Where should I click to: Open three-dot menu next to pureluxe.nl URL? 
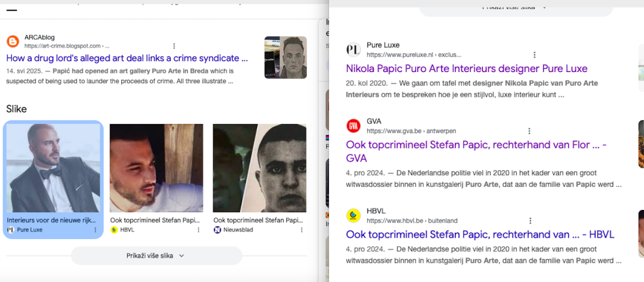click(534, 55)
